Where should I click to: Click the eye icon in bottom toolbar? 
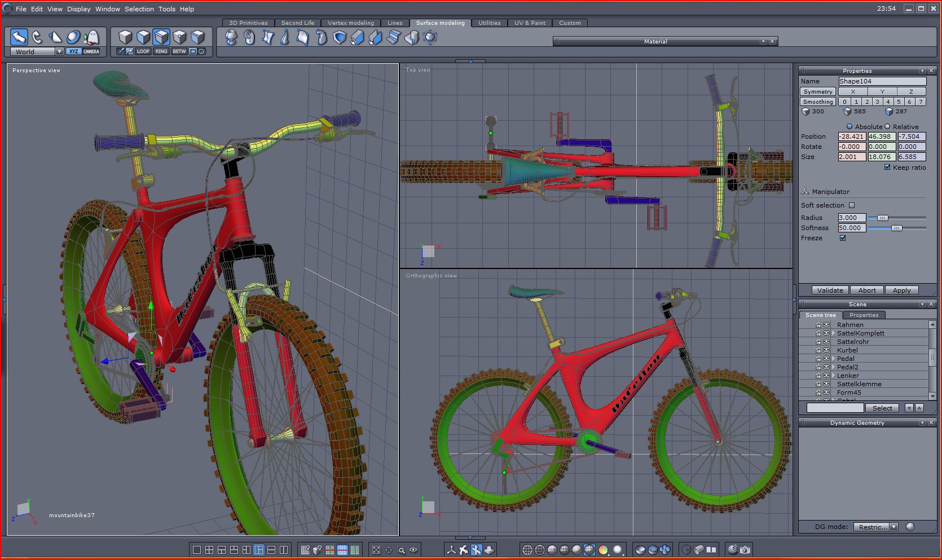coord(413,550)
